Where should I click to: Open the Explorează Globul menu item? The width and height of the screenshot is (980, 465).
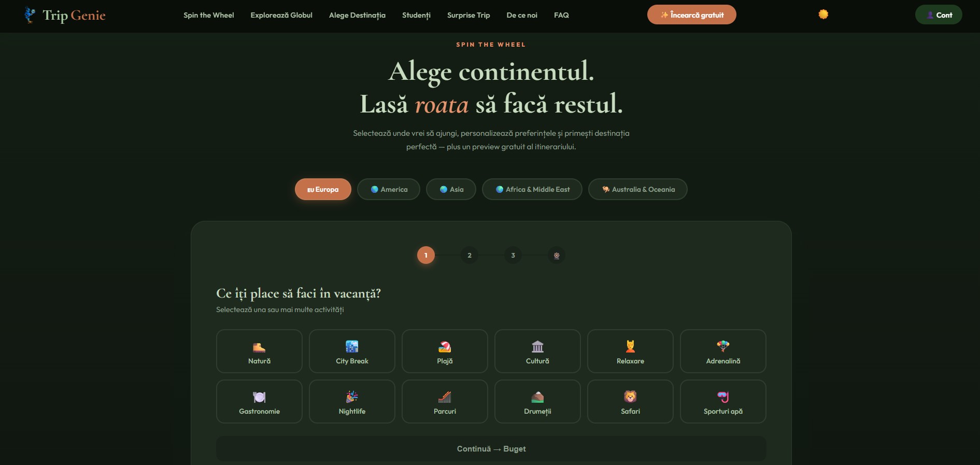281,16
